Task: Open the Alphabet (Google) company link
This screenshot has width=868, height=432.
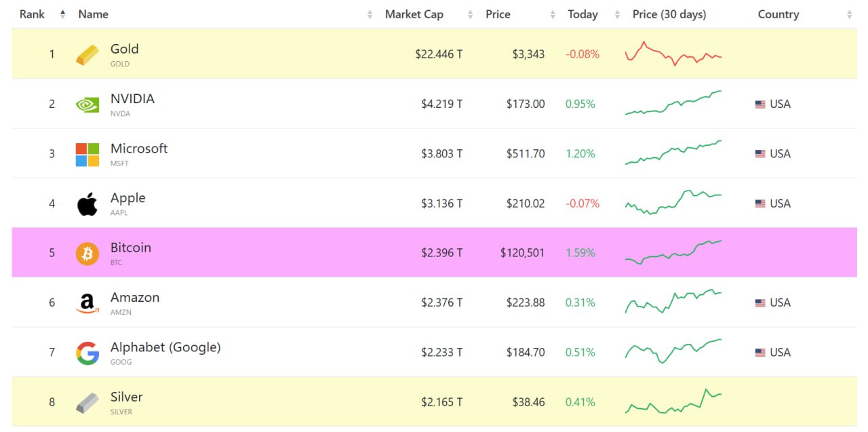Action: [165, 347]
